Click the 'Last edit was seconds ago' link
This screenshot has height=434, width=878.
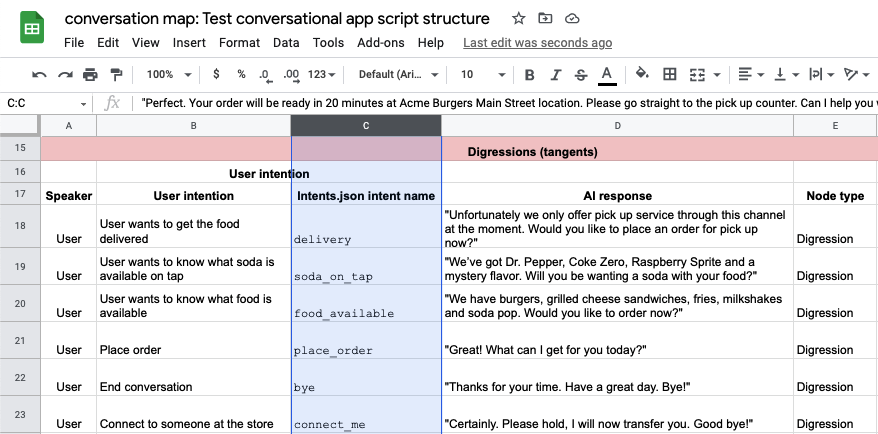tap(537, 43)
